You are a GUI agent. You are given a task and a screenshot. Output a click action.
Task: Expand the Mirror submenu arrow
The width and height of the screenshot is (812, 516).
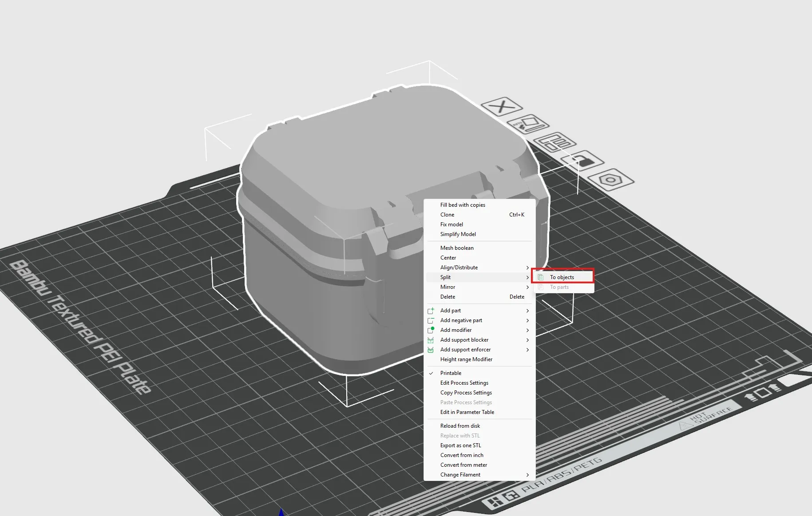click(x=527, y=287)
